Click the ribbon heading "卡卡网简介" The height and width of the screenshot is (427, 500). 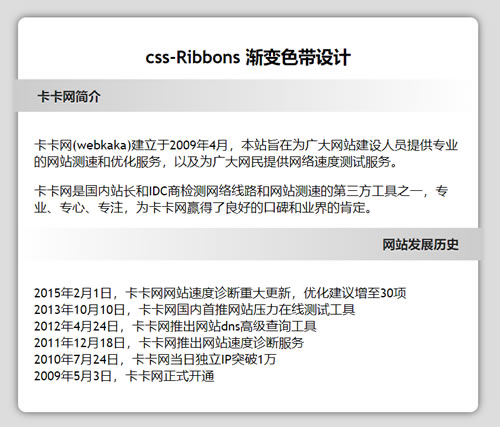coord(69,96)
